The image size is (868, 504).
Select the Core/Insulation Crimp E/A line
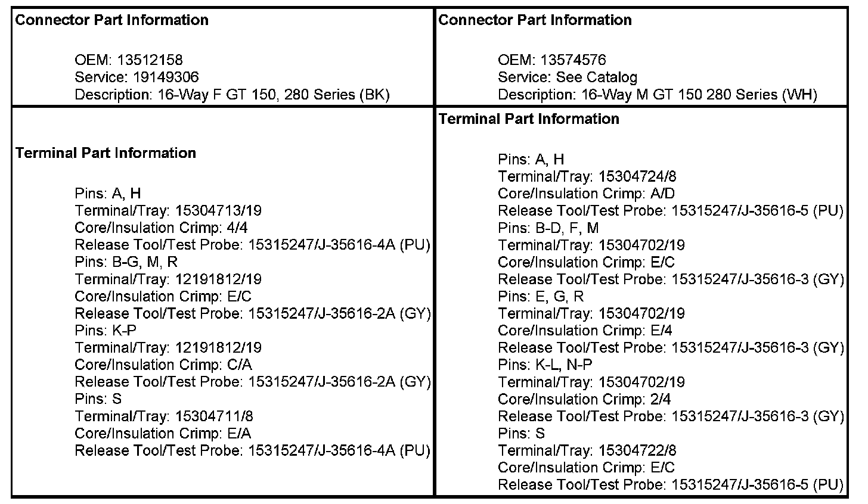pyautogui.click(x=163, y=434)
